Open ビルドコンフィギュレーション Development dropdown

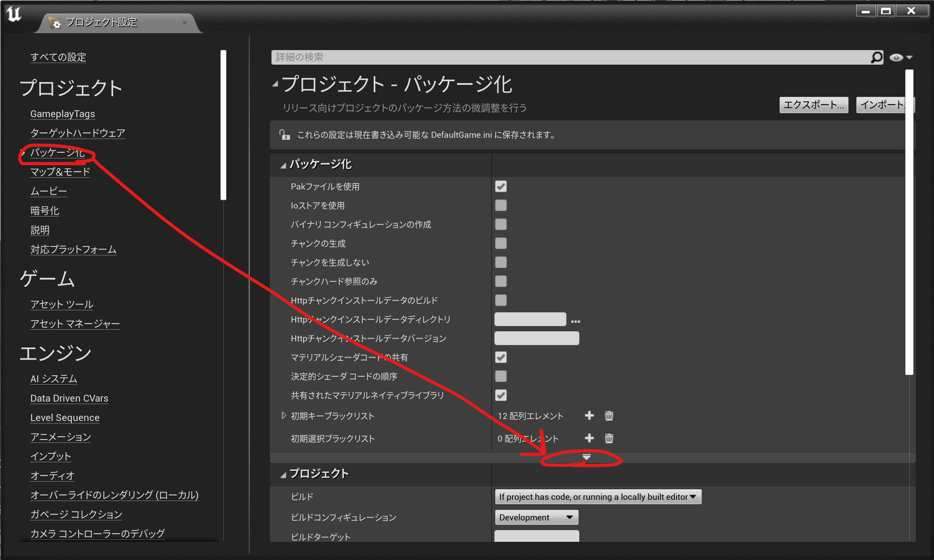pyautogui.click(x=536, y=517)
